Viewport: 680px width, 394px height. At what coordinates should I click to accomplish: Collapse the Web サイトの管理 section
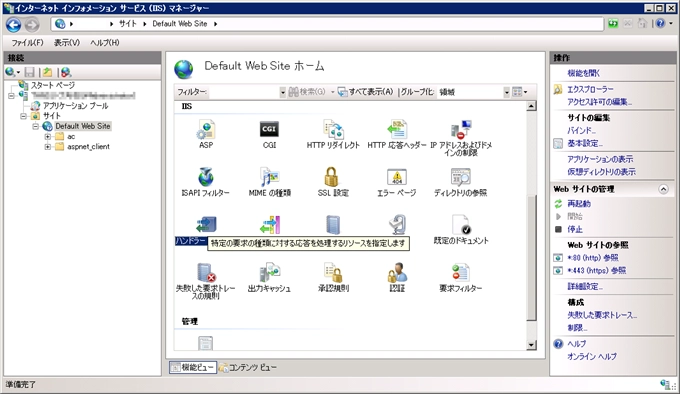click(664, 189)
